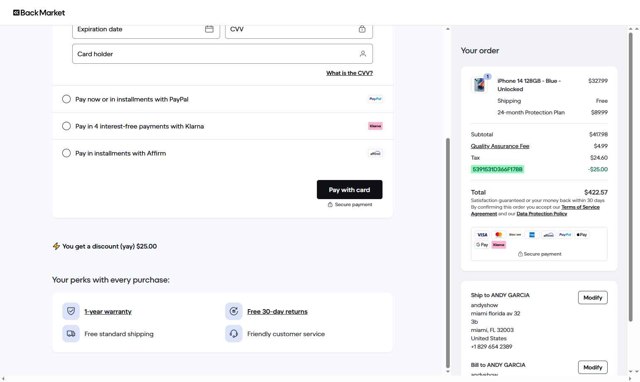This screenshot has width=640, height=382.
Task: Click the iPhone 14 128GB Blue Unlocked title
Action: (529, 85)
